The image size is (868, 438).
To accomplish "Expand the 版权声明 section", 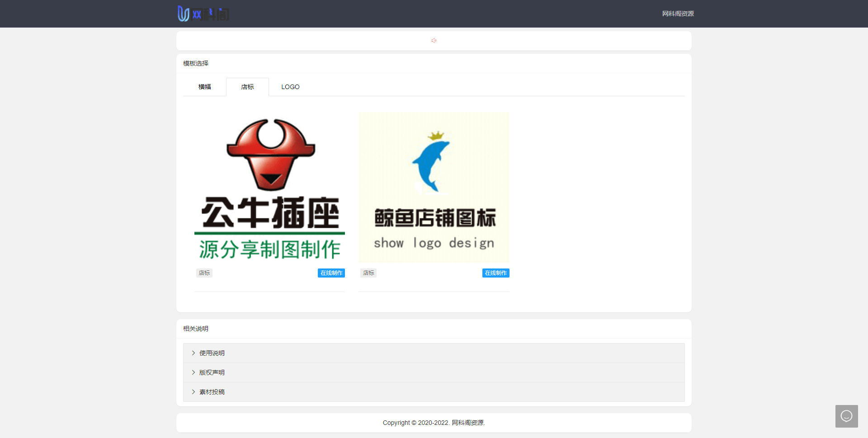I will (x=434, y=372).
